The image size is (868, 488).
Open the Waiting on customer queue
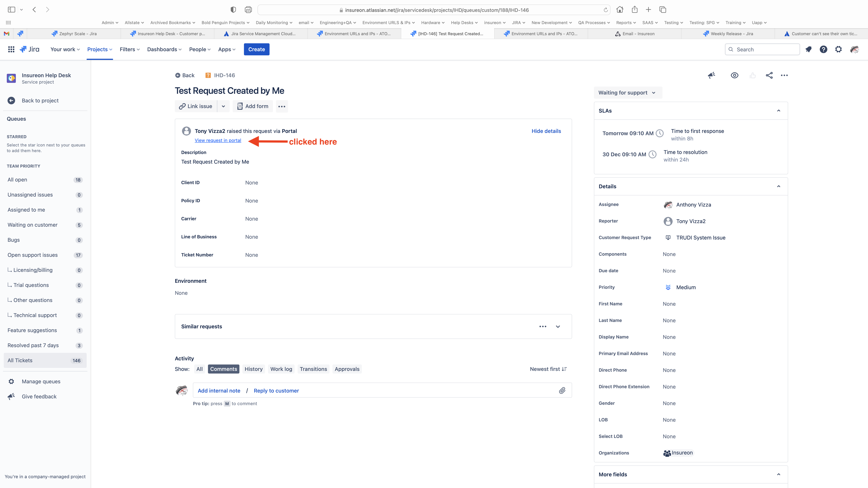click(32, 225)
